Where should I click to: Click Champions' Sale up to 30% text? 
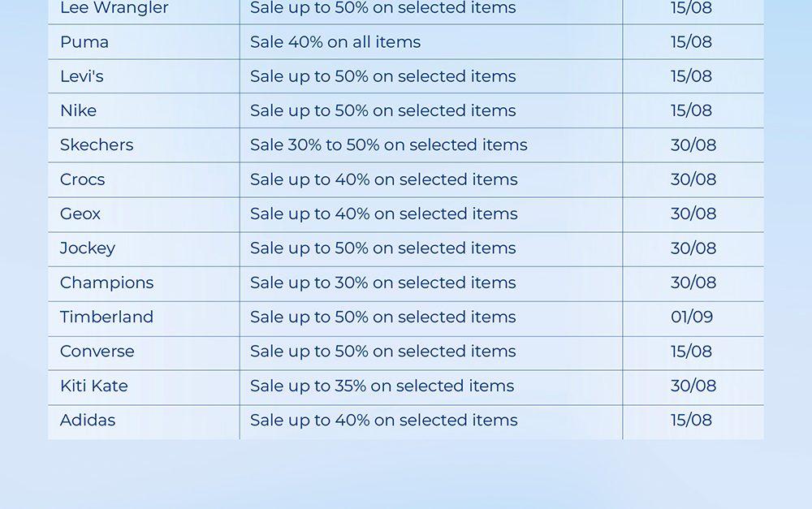(382, 283)
